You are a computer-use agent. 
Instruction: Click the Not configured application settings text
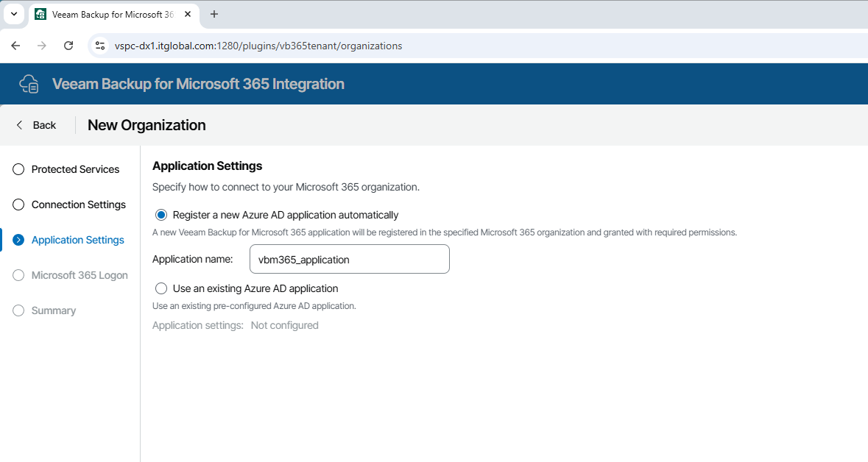click(x=284, y=325)
